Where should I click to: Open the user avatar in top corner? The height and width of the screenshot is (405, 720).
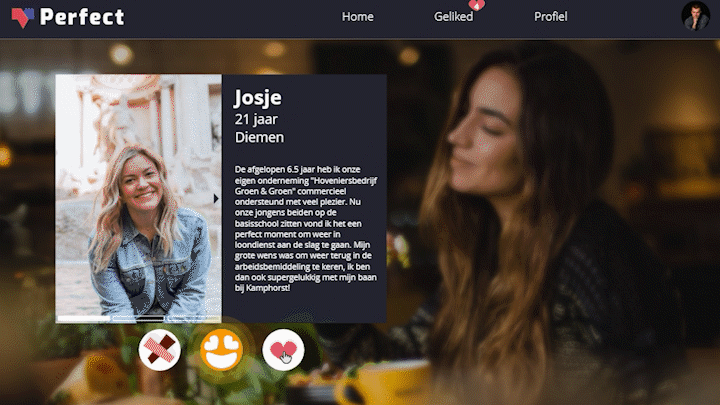[695, 16]
